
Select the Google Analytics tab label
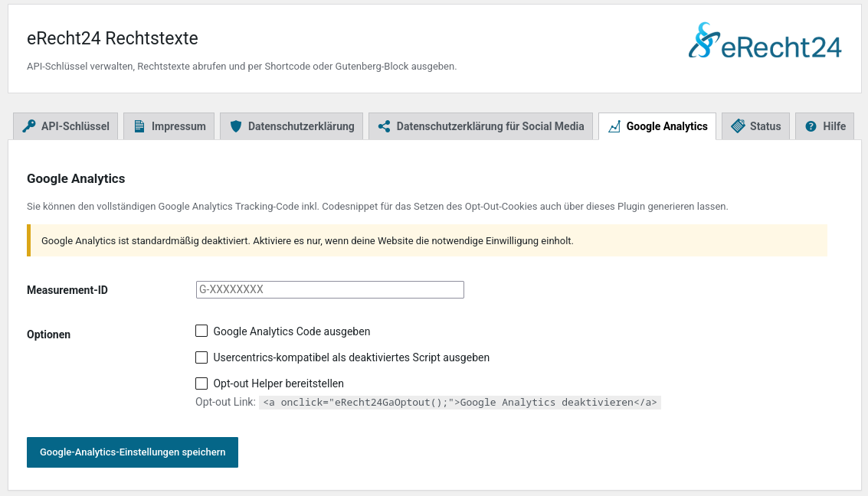click(667, 126)
